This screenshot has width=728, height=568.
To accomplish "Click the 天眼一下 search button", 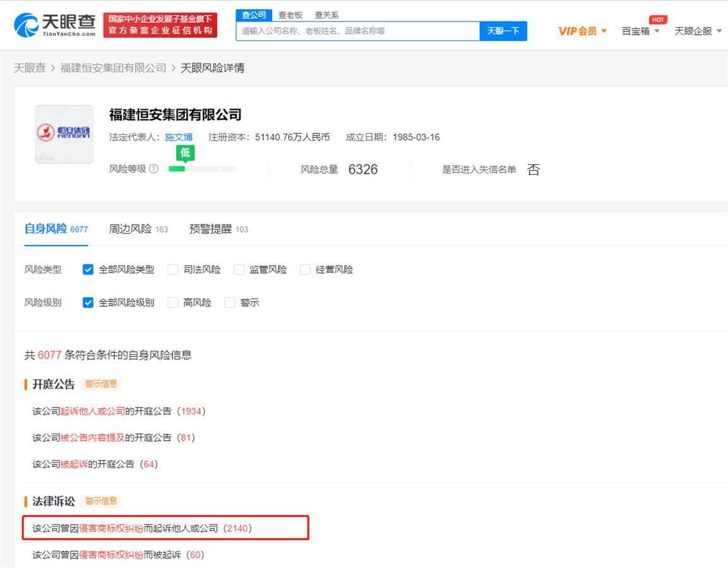I will click(503, 31).
